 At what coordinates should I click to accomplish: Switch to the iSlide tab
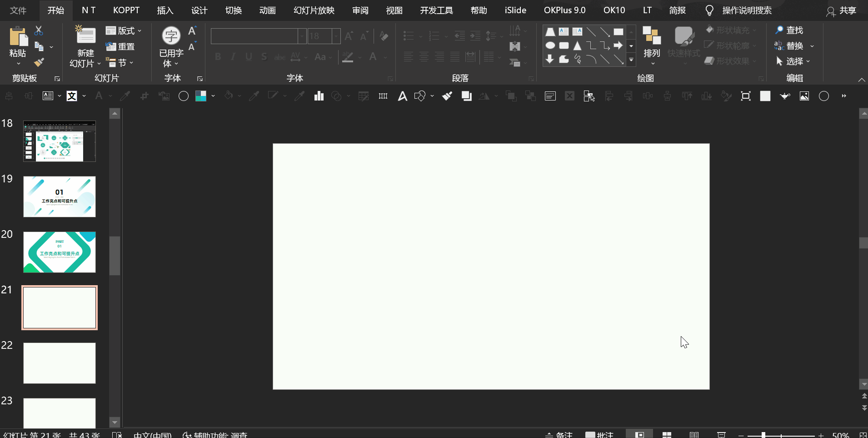point(515,10)
